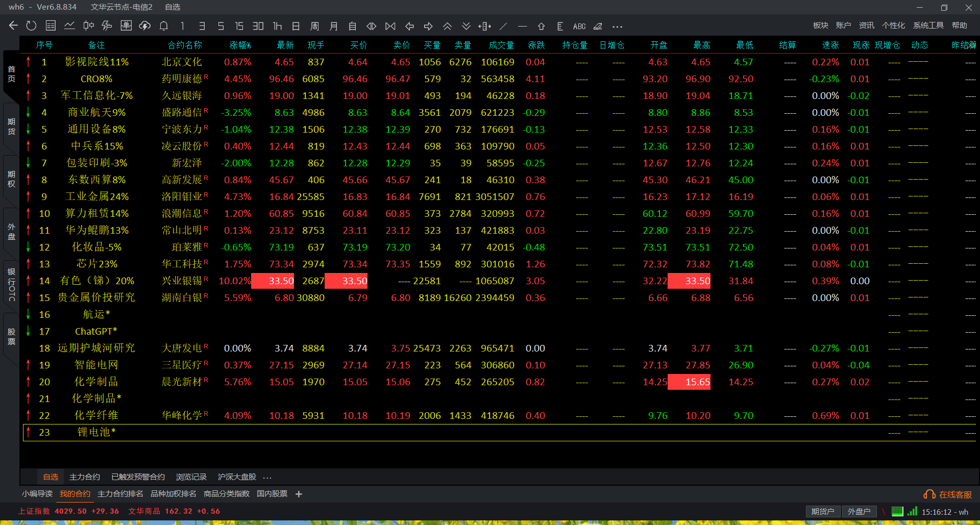This screenshot has width=980, height=525.
Task: Click the left hollow arrow icon
Action: tap(409, 26)
